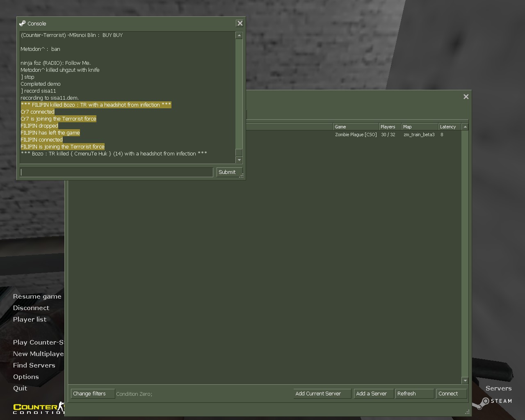Choose Resume game from main menu

click(37, 297)
